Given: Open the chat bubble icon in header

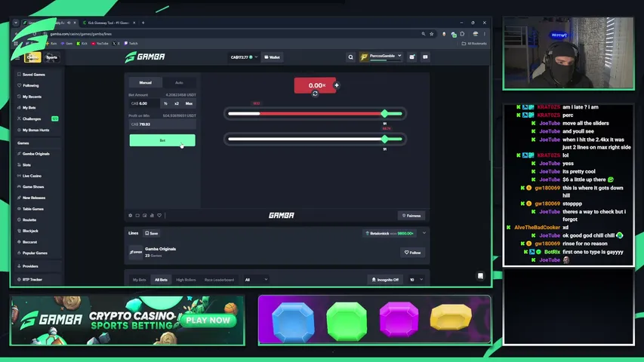Looking at the screenshot, I should pos(426,57).
